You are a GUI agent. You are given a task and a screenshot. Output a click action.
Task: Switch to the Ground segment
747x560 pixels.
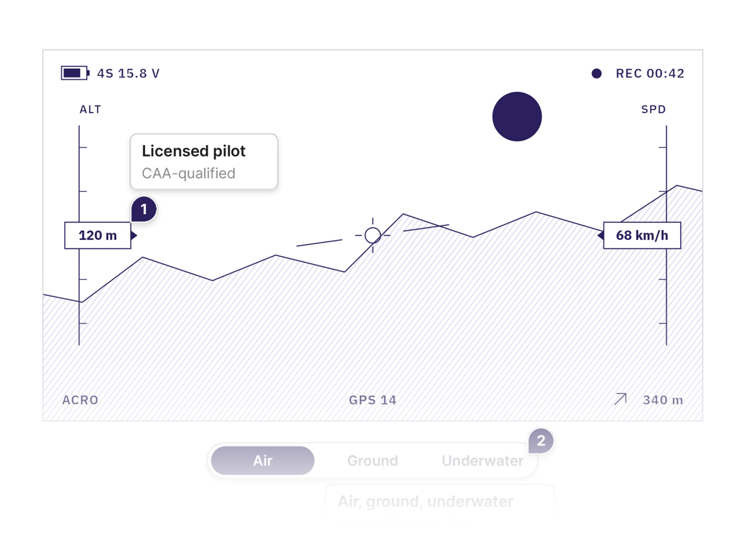point(373,461)
